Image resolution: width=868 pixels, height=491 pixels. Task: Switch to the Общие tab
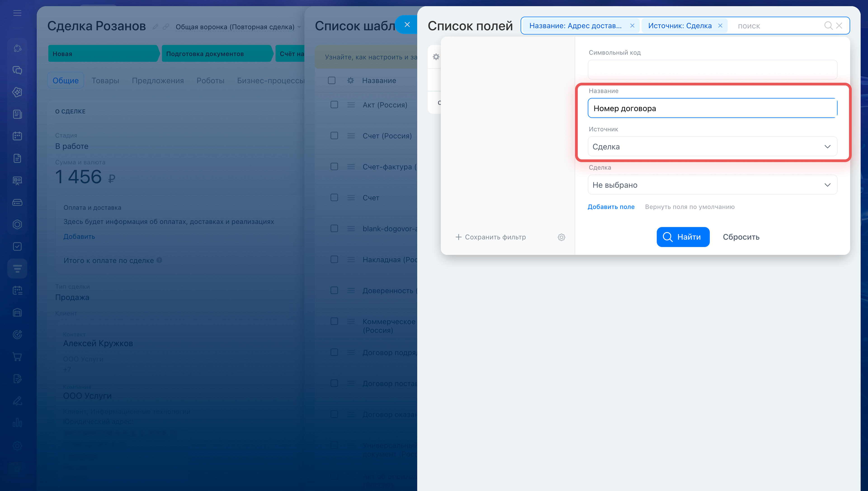(65, 81)
